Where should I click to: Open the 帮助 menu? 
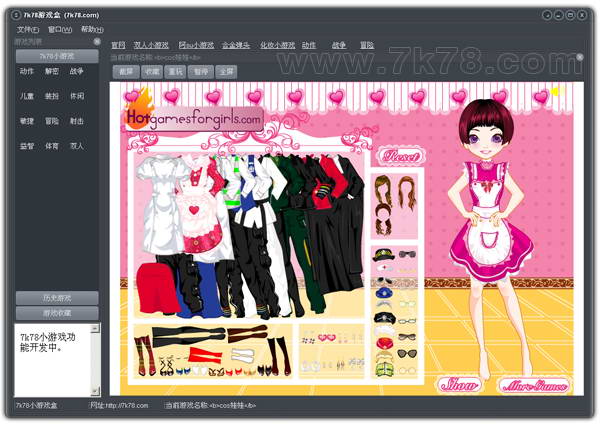coord(92,29)
